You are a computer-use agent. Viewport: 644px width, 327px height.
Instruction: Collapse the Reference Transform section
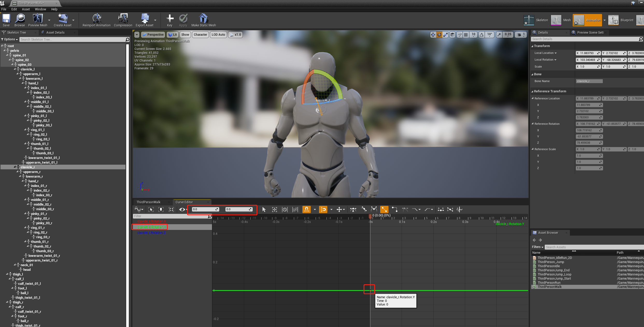tap(532, 91)
